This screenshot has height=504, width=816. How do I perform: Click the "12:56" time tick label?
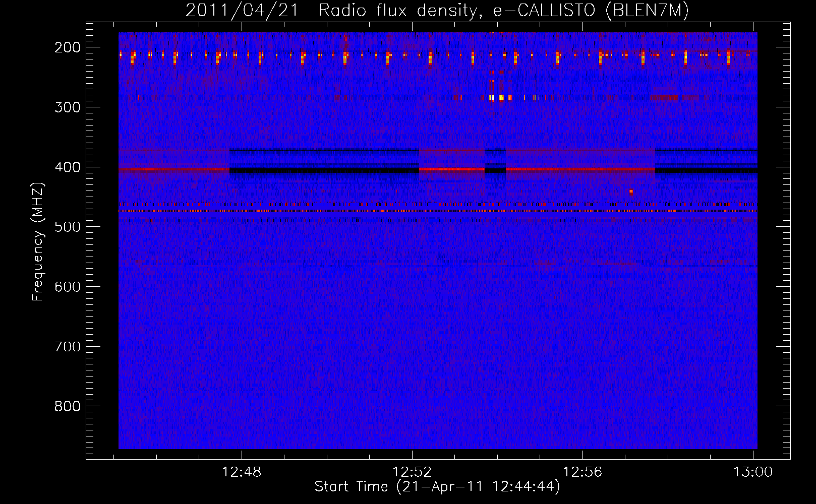582,472
